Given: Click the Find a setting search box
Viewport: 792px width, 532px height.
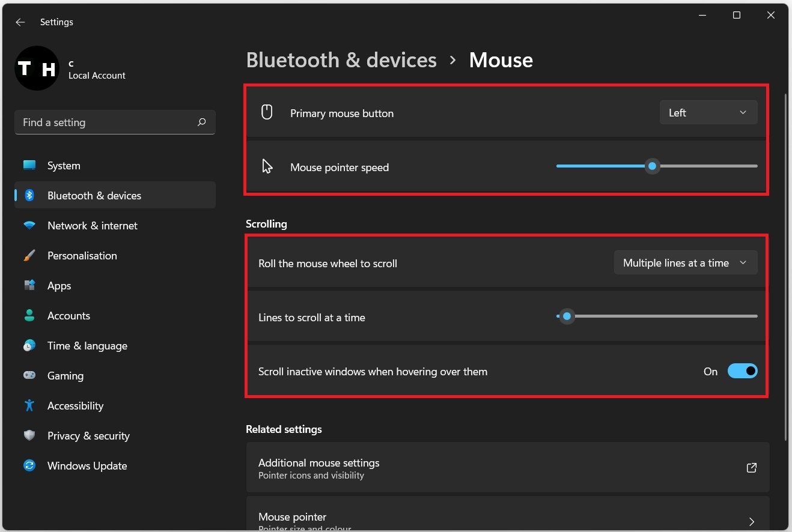Looking at the screenshot, I should click(x=115, y=122).
